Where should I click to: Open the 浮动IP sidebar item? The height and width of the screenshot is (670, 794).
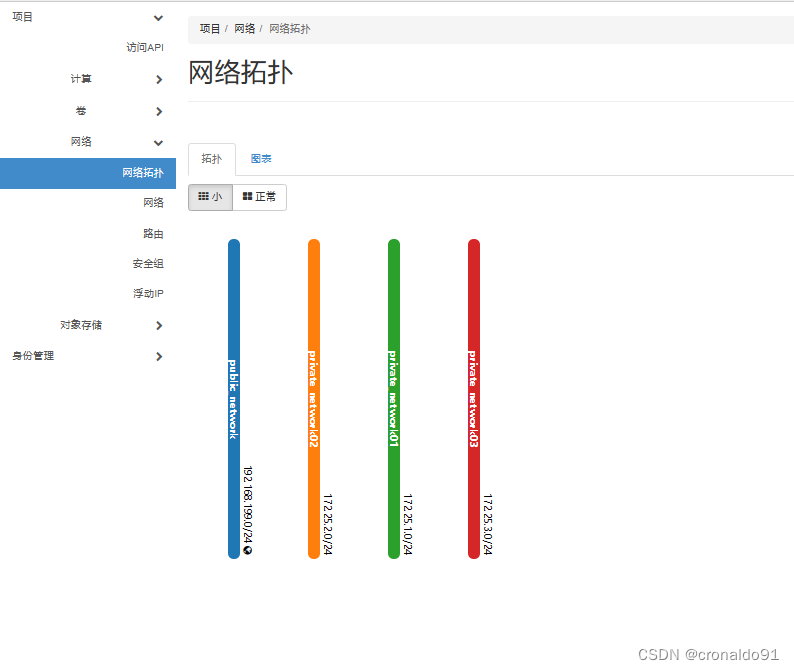[148, 293]
